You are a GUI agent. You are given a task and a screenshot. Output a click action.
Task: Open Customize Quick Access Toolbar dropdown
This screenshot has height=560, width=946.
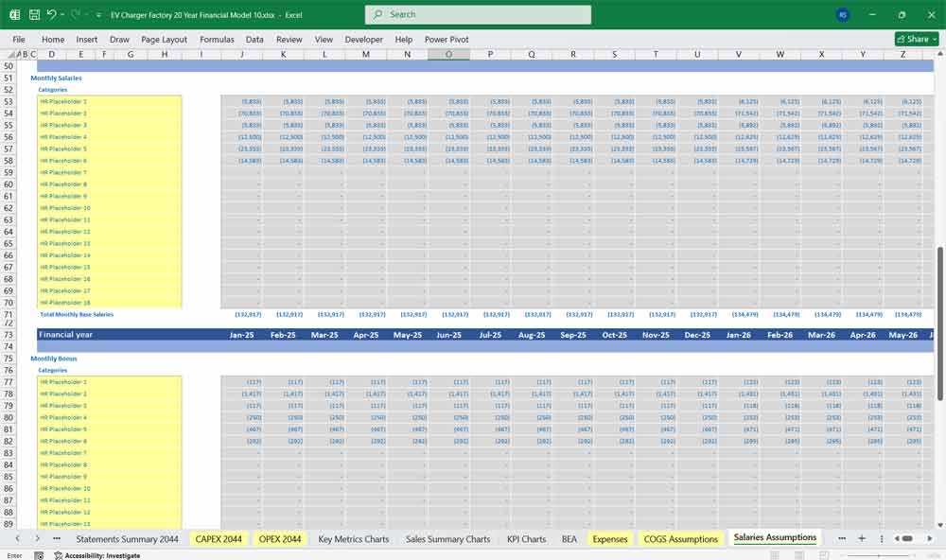[98, 15]
